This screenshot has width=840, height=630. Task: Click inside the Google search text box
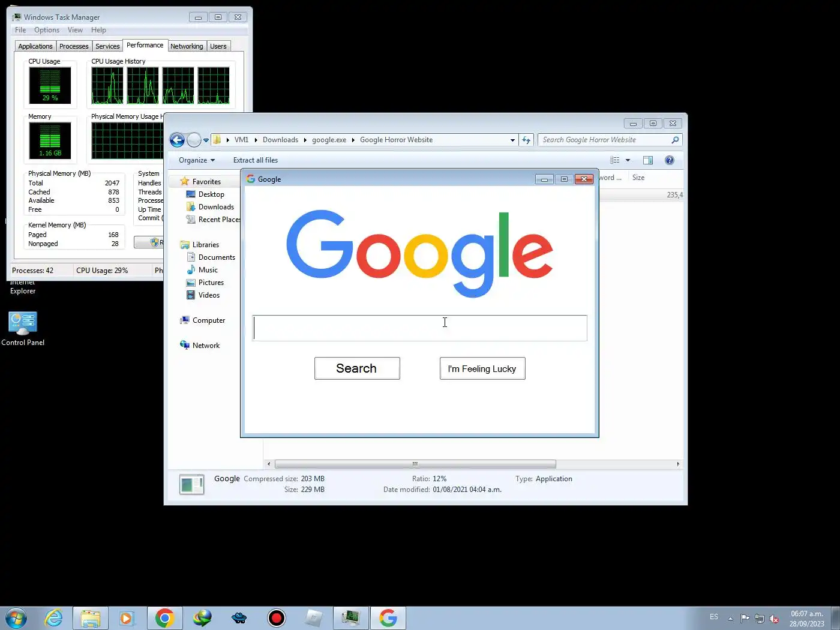click(x=419, y=328)
